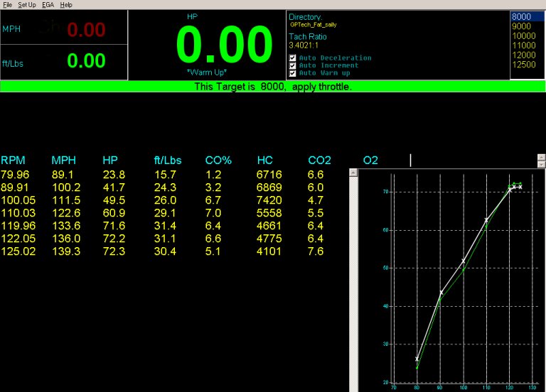
Task: Open the Help menu
Action: coord(66,4)
